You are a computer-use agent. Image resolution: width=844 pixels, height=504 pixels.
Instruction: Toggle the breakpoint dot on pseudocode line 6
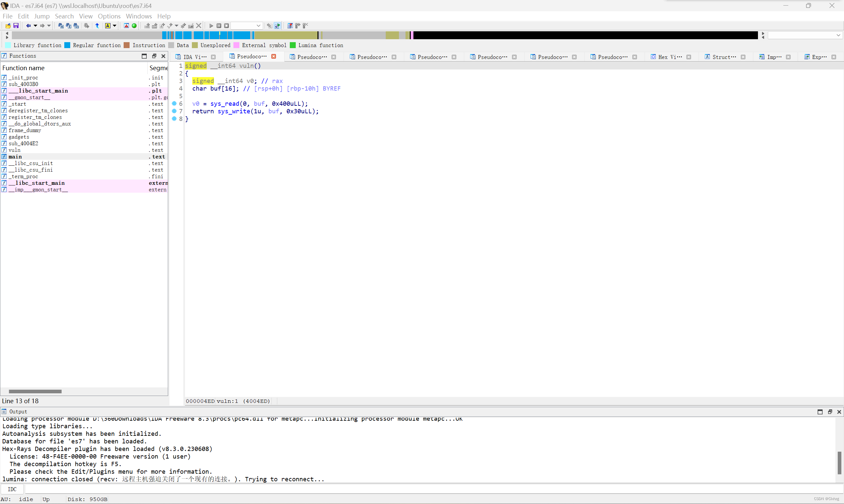click(174, 103)
